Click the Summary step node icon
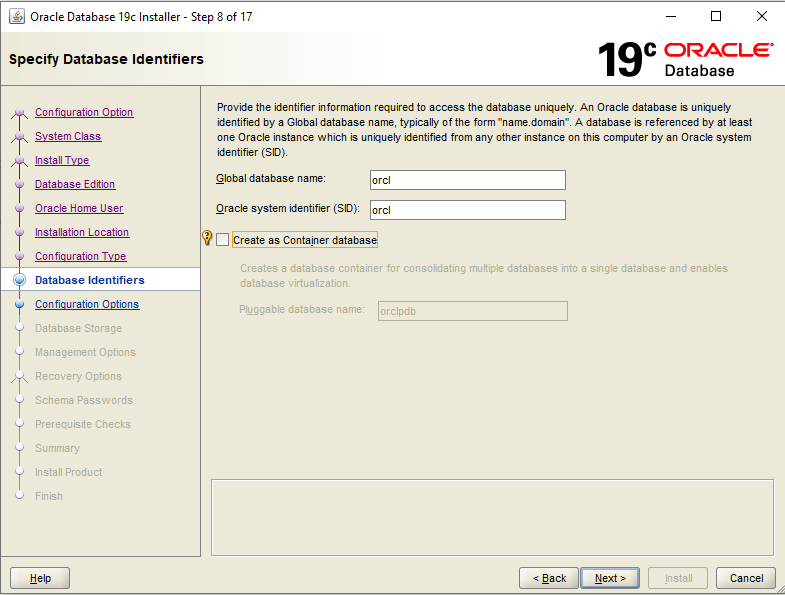The width and height of the screenshot is (785, 595). [x=20, y=447]
